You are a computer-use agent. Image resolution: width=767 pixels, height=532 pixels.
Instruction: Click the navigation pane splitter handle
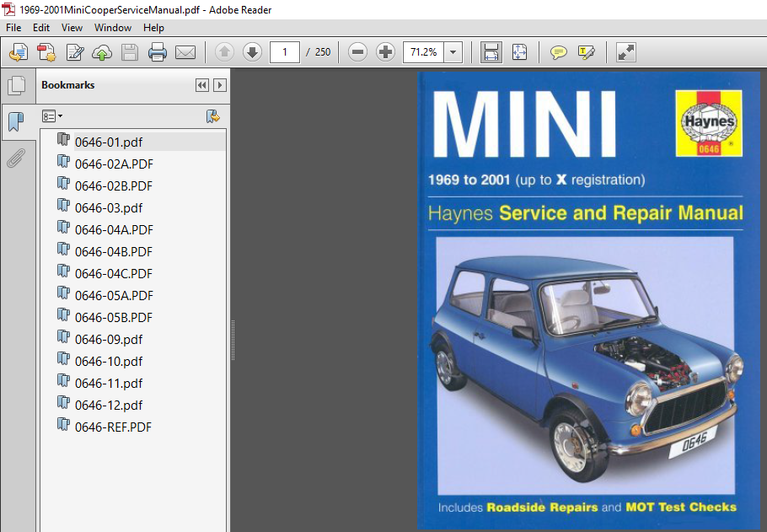tap(233, 340)
